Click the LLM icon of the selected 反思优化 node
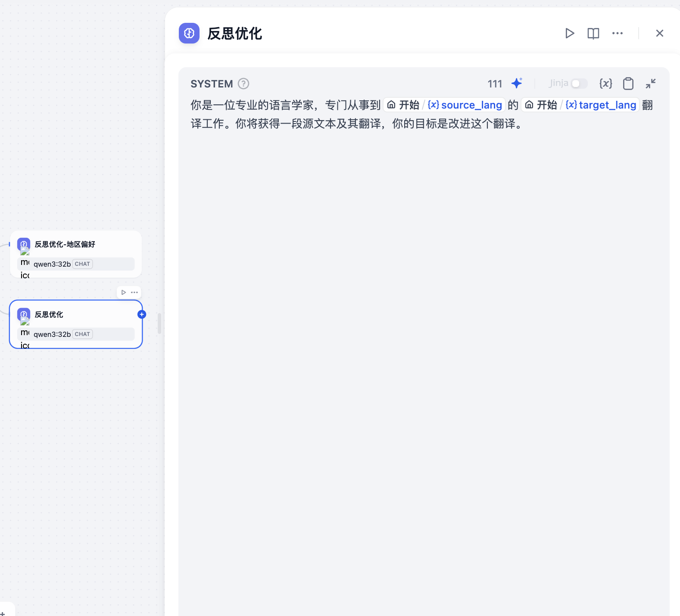Screen dimensions: 680x616 coord(24,314)
